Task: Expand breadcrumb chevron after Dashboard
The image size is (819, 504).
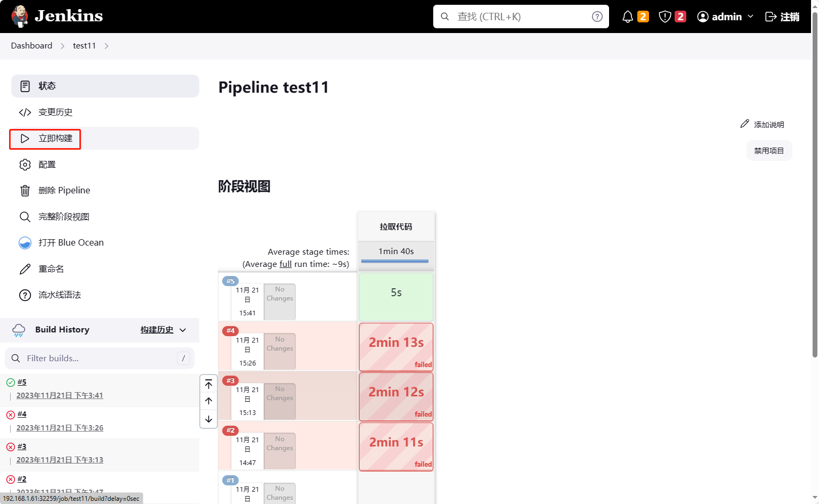Action: coord(62,46)
